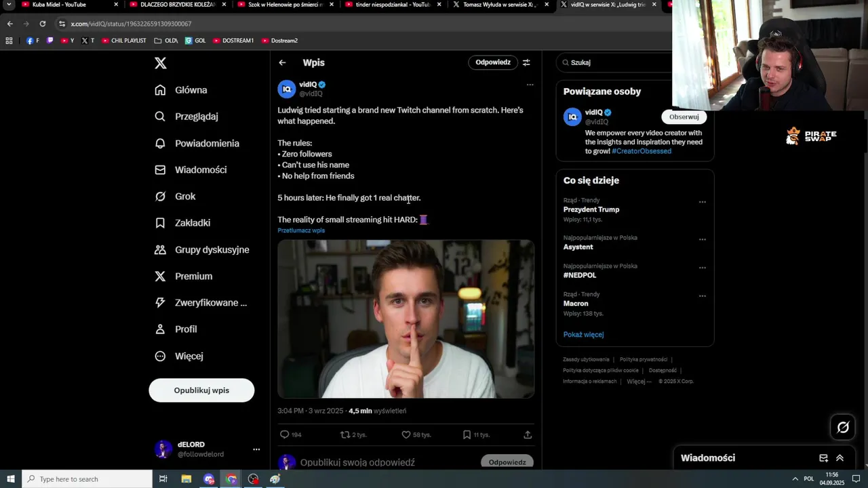Click lower Odpowiedz submit button
The image size is (868, 488).
507,462
